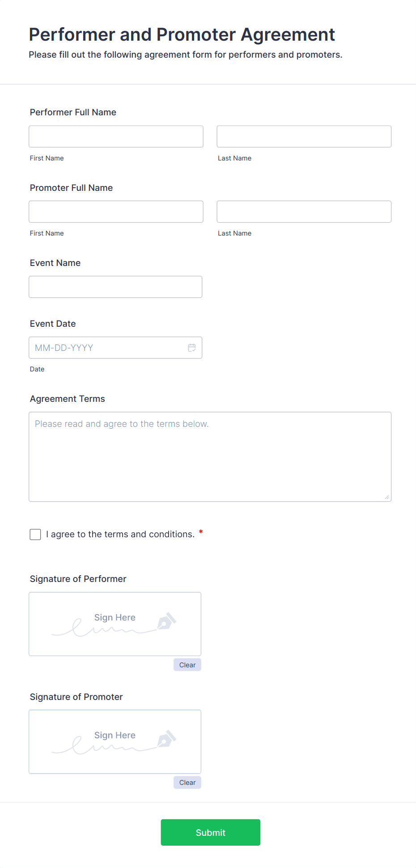Click the Sign Here area for the promoter

pos(115,735)
